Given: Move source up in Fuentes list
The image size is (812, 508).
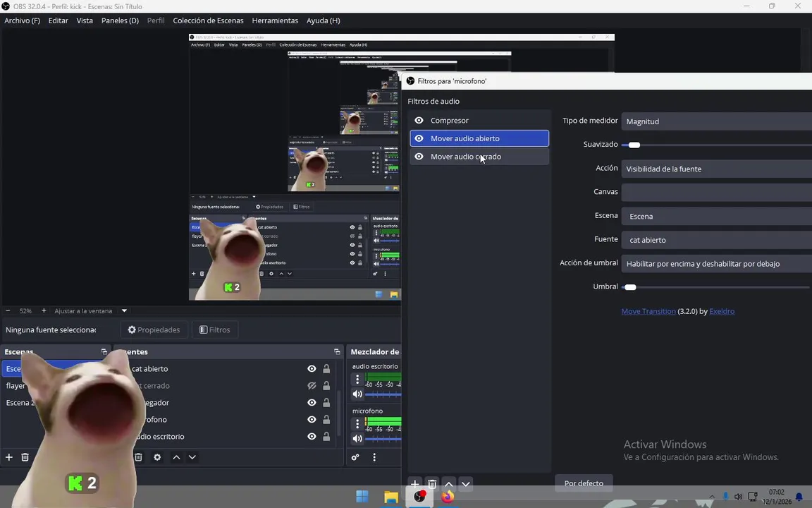Looking at the screenshot, I should point(177,457).
